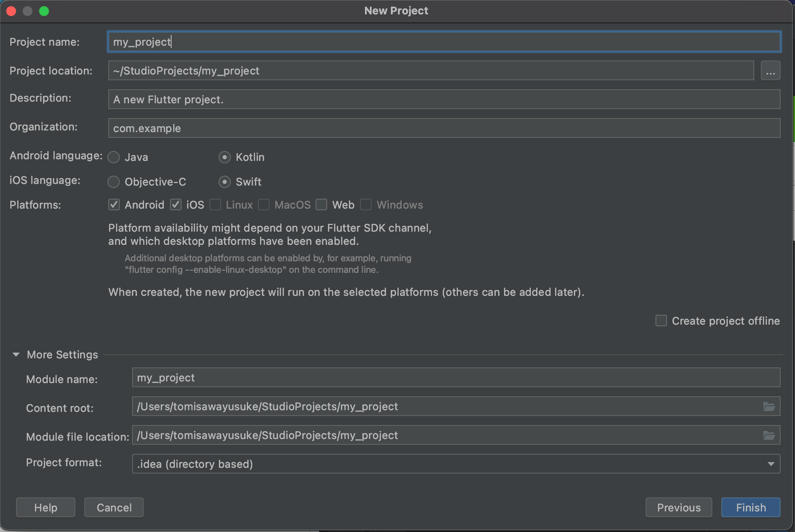Image resolution: width=795 pixels, height=532 pixels.
Task: Click the Module name input field
Action: pos(456,378)
